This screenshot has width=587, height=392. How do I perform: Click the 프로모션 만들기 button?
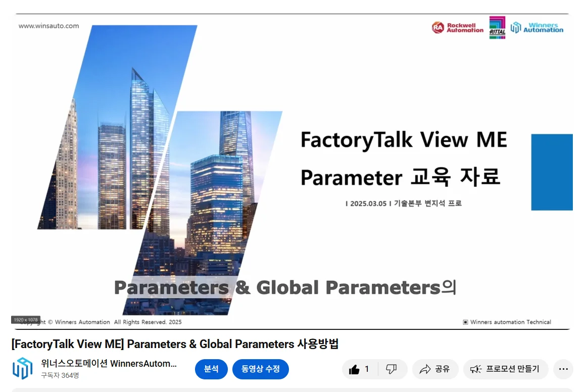(505, 369)
